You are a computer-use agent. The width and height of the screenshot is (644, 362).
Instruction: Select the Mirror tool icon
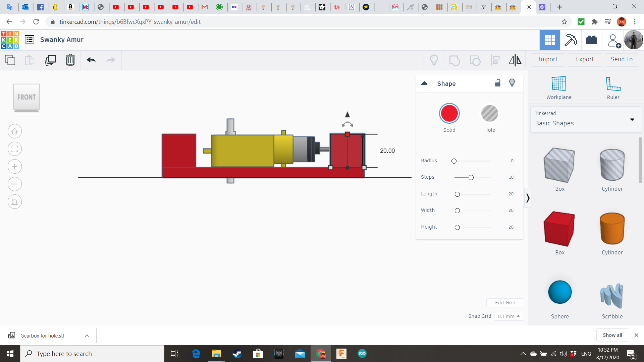pyautogui.click(x=515, y=60)
